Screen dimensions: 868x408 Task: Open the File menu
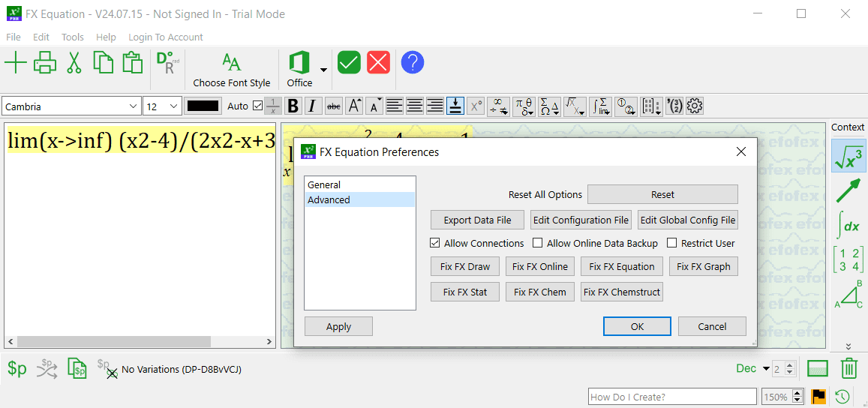click(x=14, y=37)
